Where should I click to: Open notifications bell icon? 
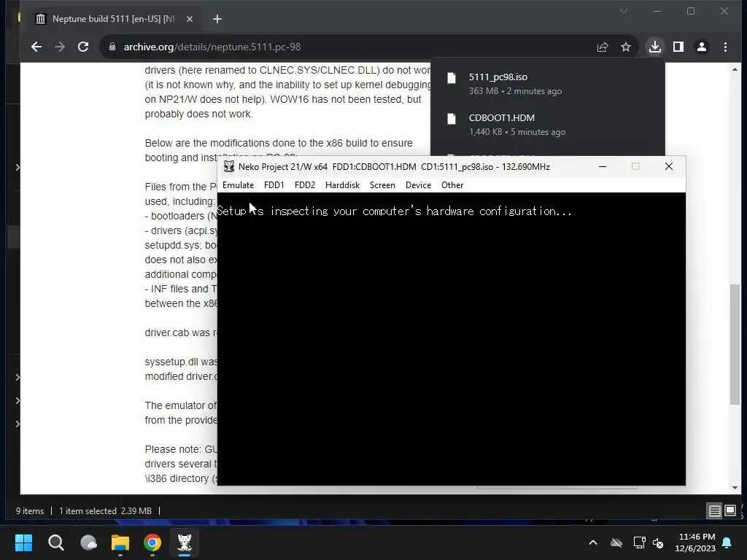[727, 542]
